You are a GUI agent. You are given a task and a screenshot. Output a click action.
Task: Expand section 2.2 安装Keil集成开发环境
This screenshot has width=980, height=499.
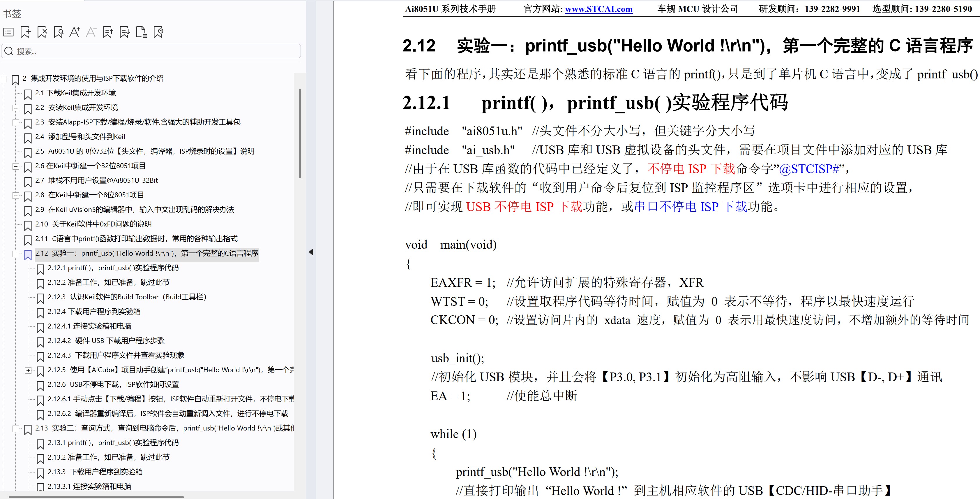[x=16, y=108]
